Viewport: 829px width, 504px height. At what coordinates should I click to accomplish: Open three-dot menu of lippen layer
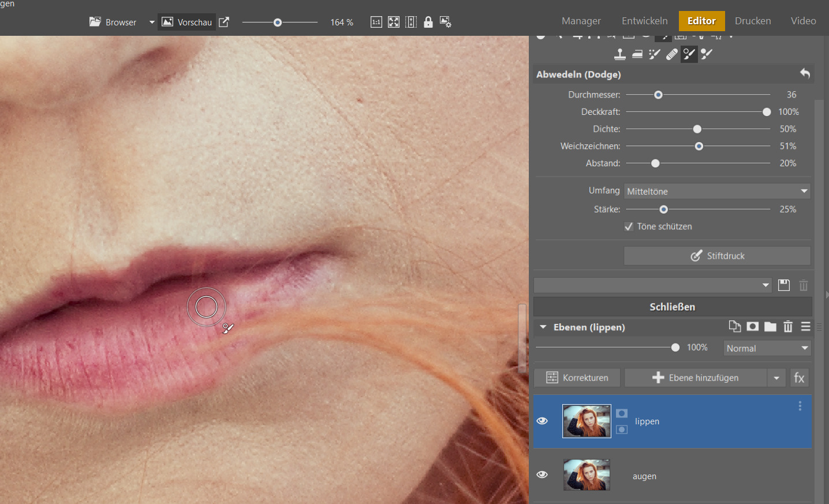(800, 406)
